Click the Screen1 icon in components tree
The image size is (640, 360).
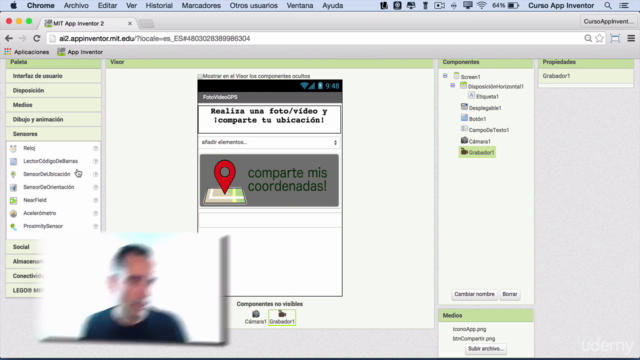(456, 76)
